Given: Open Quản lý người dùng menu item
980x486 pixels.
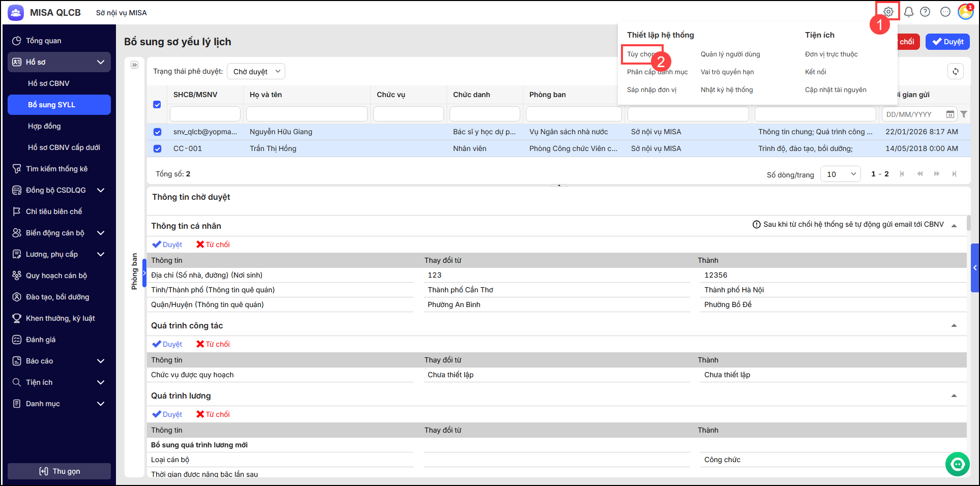Looking at the screenshot, I should tap(730, 54).
